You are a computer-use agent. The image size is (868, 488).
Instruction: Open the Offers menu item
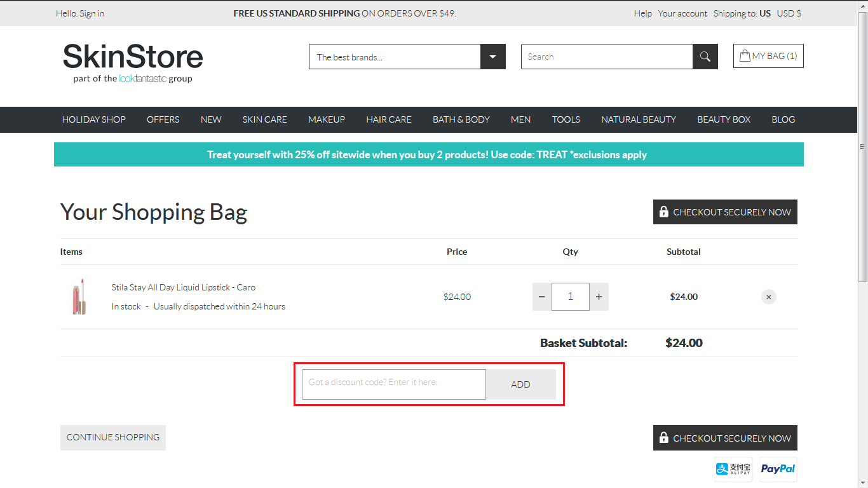point(163,119)
